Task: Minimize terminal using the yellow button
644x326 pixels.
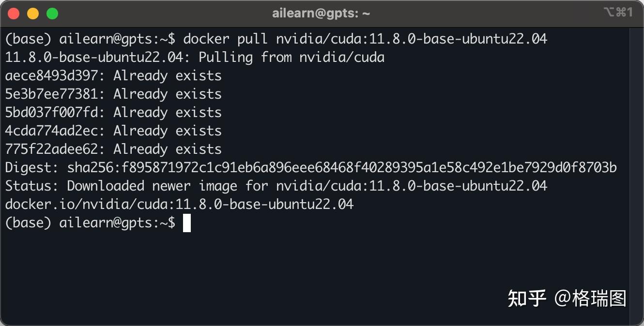Action: click(33, 14)
